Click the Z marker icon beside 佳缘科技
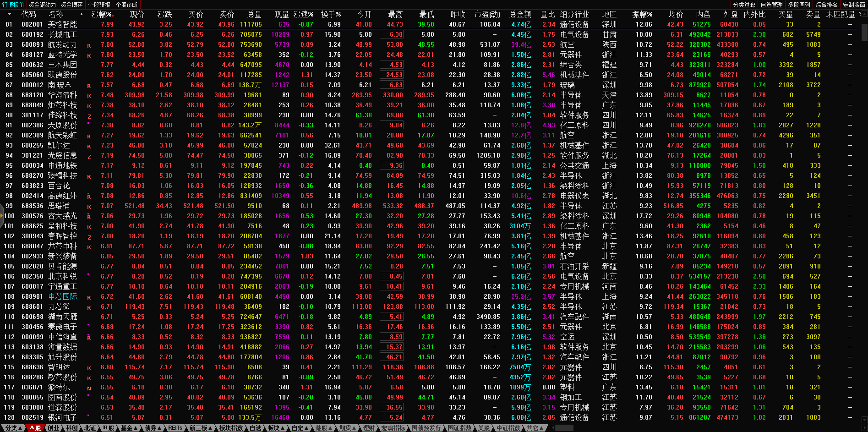The image size is (868, 432). pos(89,116)
